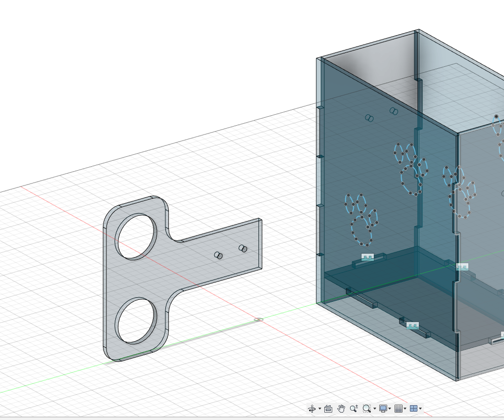Select the left small hole pair on bracket arm
This screenshot has width=504, height=420.
[218, 255]
